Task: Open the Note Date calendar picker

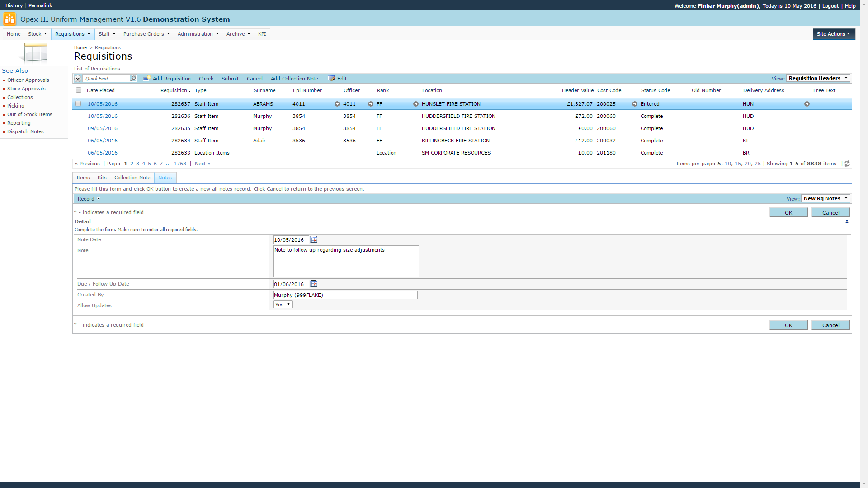Action: tap(314, 239)
